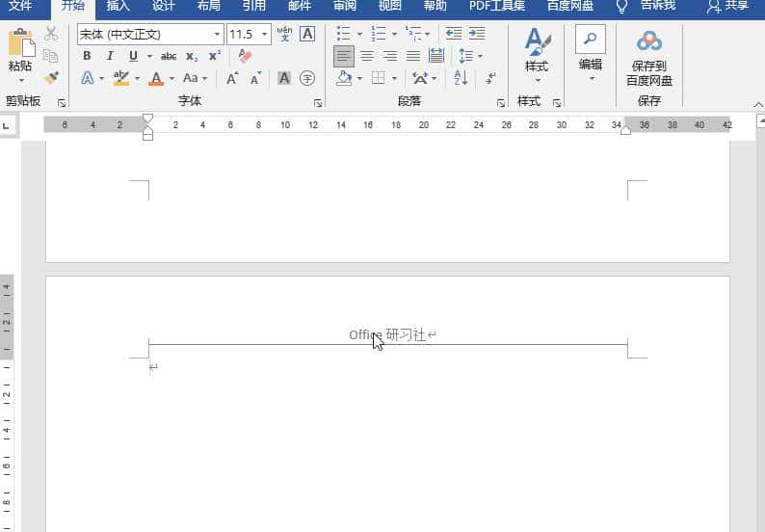Open Font dialog launcher

pyautogui.click(x=318, y=103)
